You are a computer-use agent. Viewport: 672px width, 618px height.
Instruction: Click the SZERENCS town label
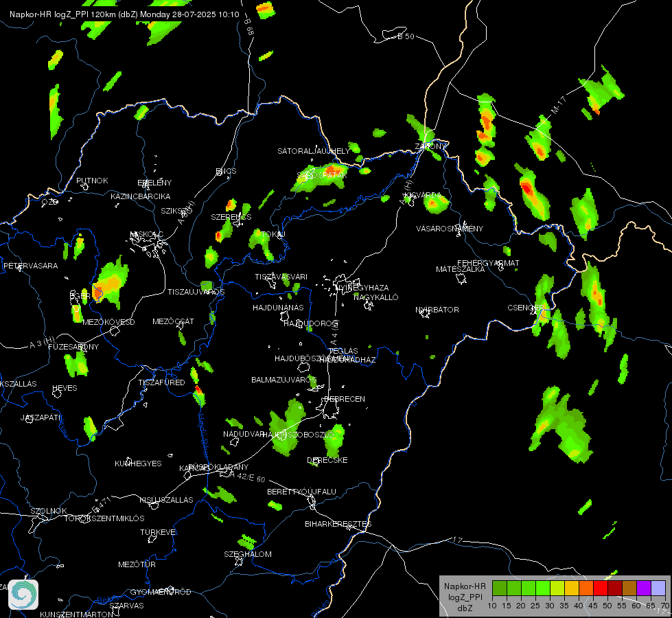(231, 217)
